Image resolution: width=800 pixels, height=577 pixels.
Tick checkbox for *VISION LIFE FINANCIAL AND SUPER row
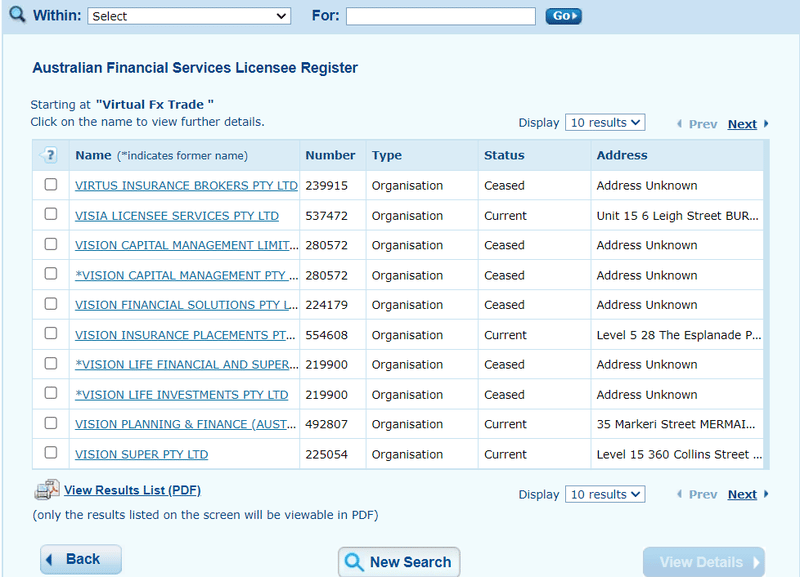51,363
